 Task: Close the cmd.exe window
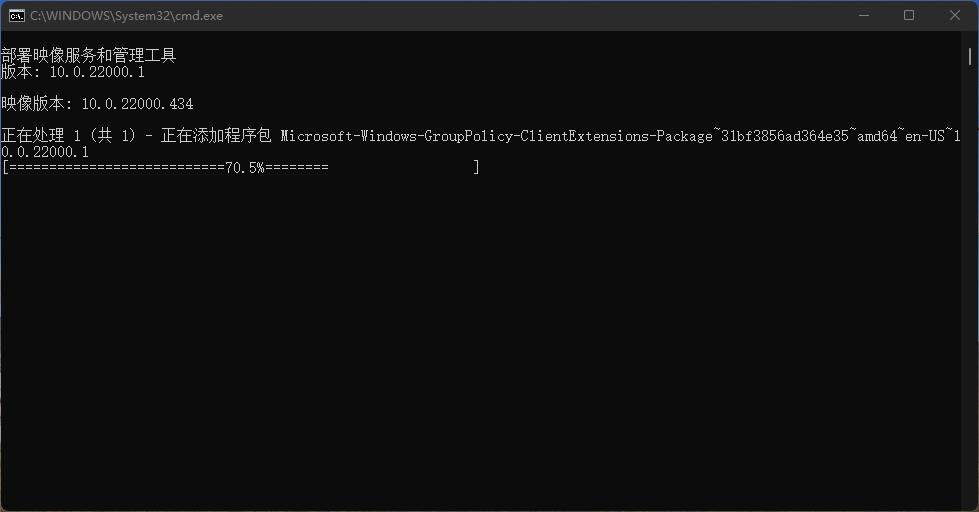(955, 16)
